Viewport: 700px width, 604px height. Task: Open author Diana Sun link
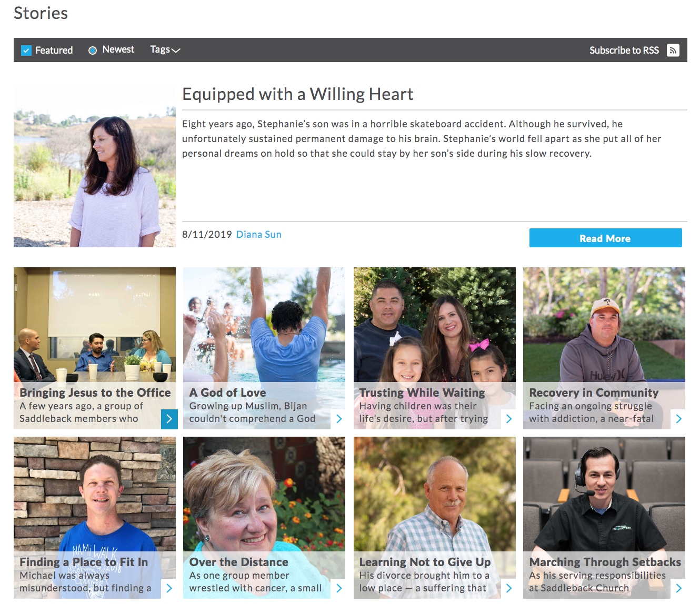tap(258, 234)
